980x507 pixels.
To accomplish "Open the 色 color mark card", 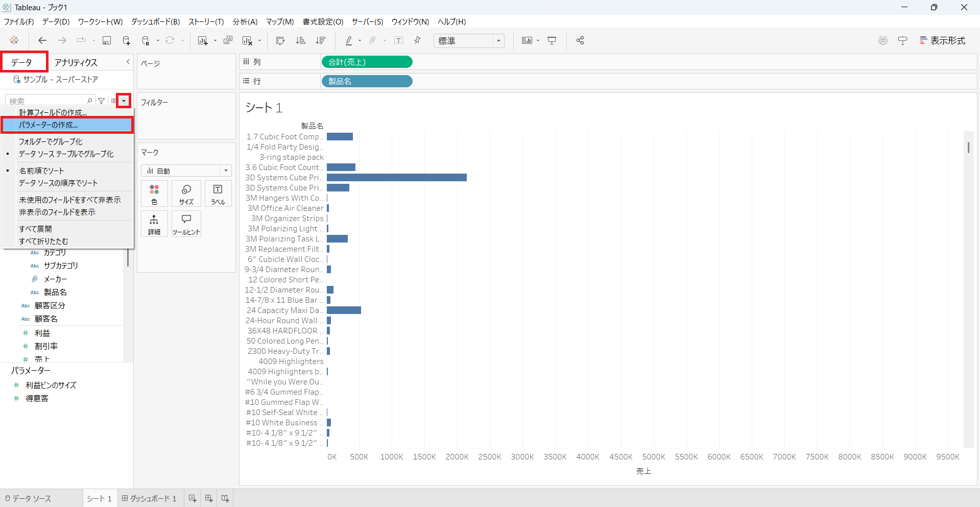I will click(x=154, y=195).
